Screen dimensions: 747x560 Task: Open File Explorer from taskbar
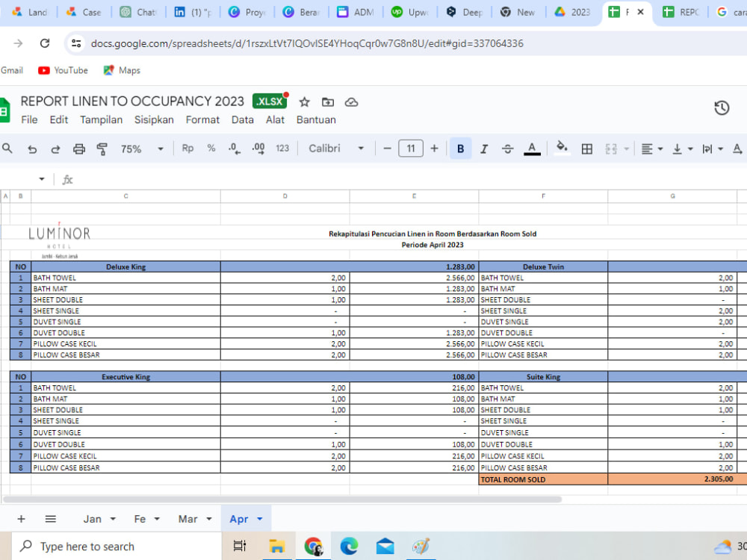277,547
